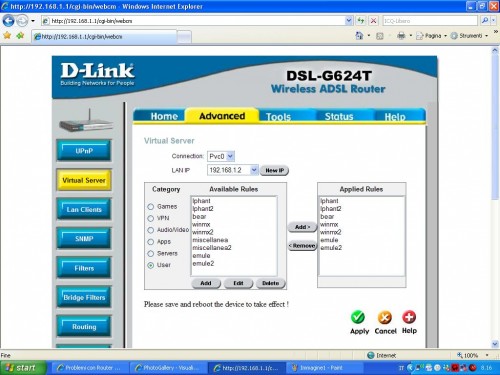Switch to the Tools tab
Image resolution: width=500 pixels, height=375 pixels.
(278, 117)
